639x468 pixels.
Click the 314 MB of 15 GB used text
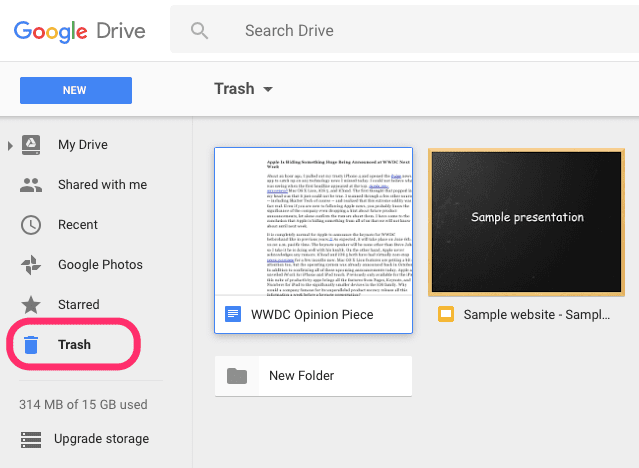click(83, 404)
